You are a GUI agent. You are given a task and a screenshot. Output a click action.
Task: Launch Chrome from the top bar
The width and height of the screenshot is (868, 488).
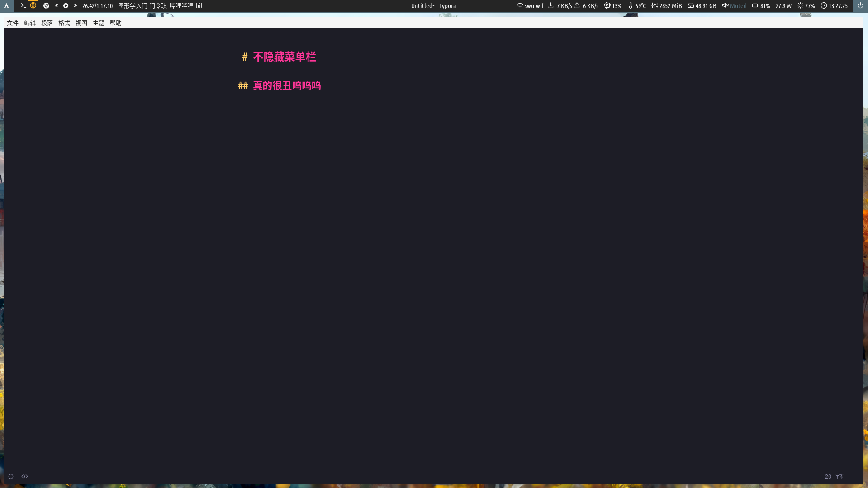46,6
